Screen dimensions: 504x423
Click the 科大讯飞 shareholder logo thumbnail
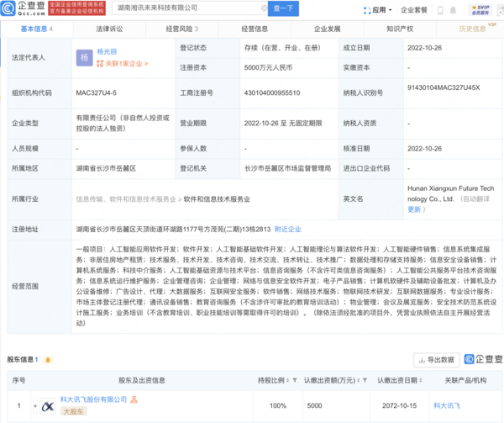48,406
